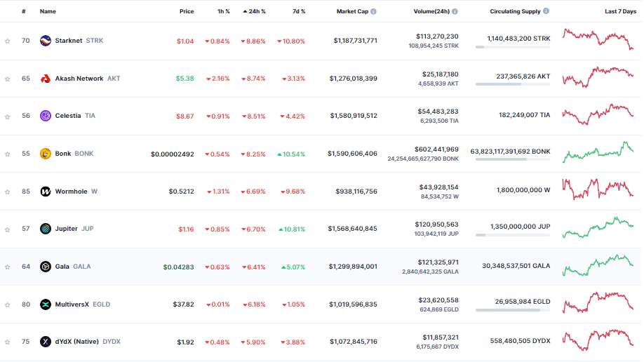Screen dimensions: 644x362
Task: Open the Volume(24h) info icon
Action: (455, 11)
